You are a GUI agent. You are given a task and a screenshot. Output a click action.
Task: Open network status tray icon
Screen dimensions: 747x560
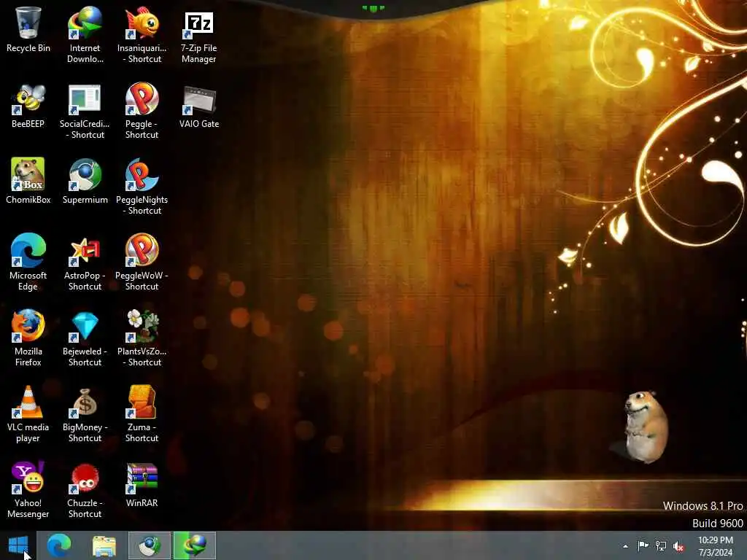661,545
